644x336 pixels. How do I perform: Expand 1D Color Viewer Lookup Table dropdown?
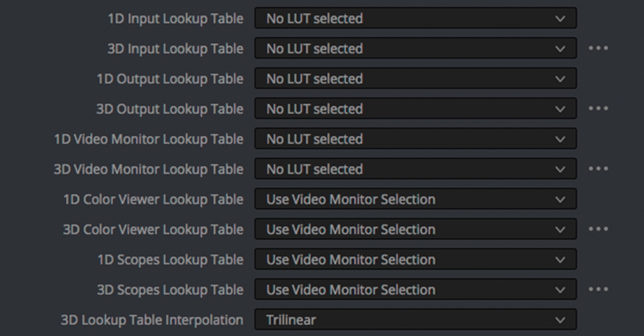(415, 199)
